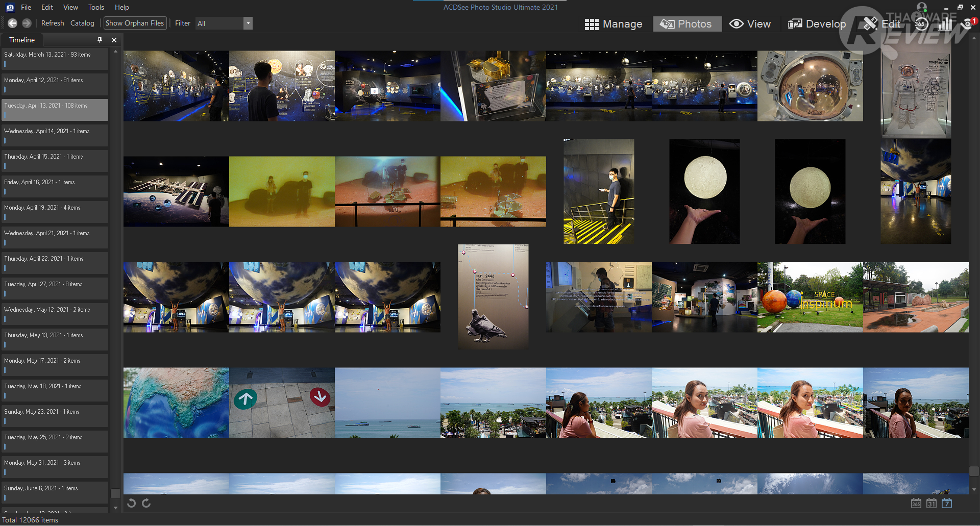Open the Help menu
This screenshot has width=980, height=526.
point(122,7)
